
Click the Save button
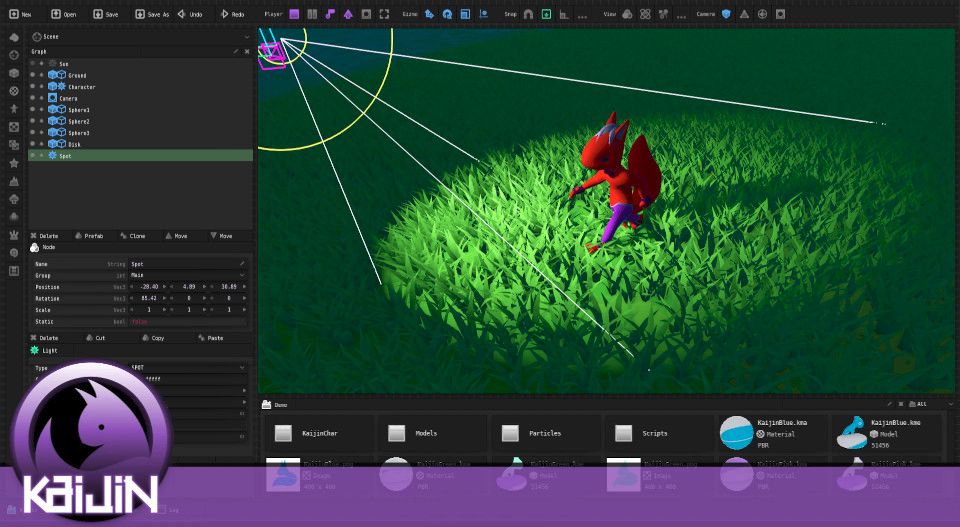(105, 13)
